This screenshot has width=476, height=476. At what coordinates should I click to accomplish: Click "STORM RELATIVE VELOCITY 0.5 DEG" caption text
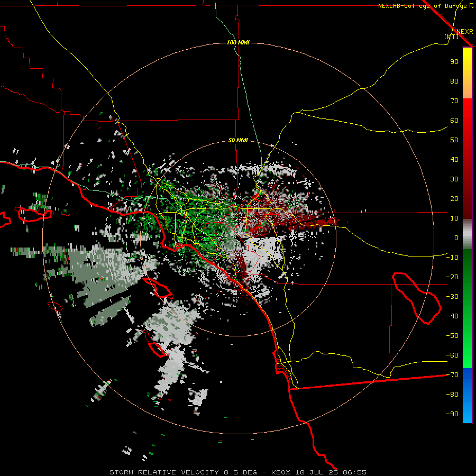(x=183, y=472)
